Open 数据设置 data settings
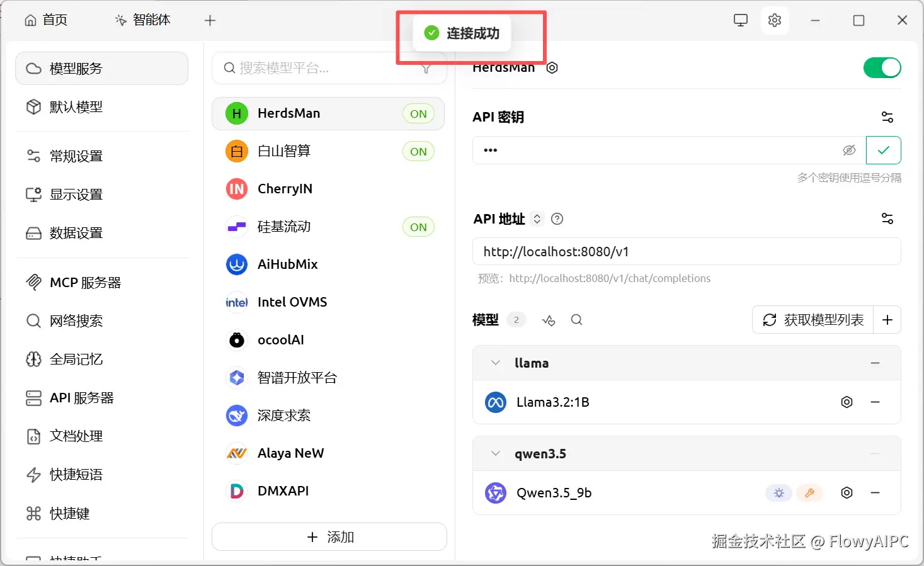 pyautogui.click(x=101, y=233)
